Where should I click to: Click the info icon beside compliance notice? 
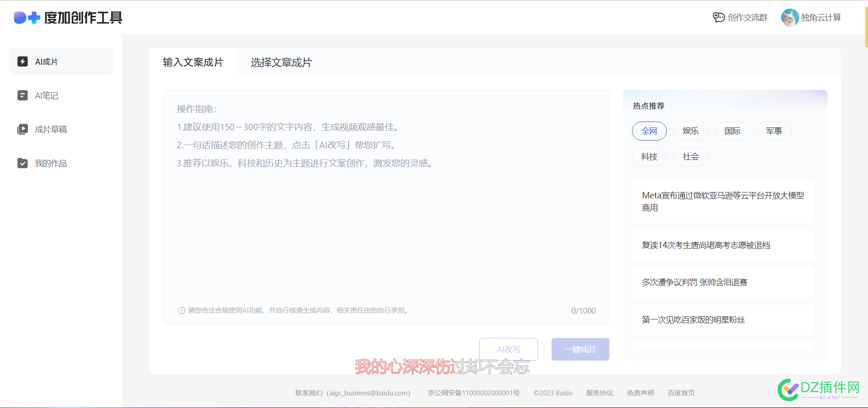click(182, 310)
